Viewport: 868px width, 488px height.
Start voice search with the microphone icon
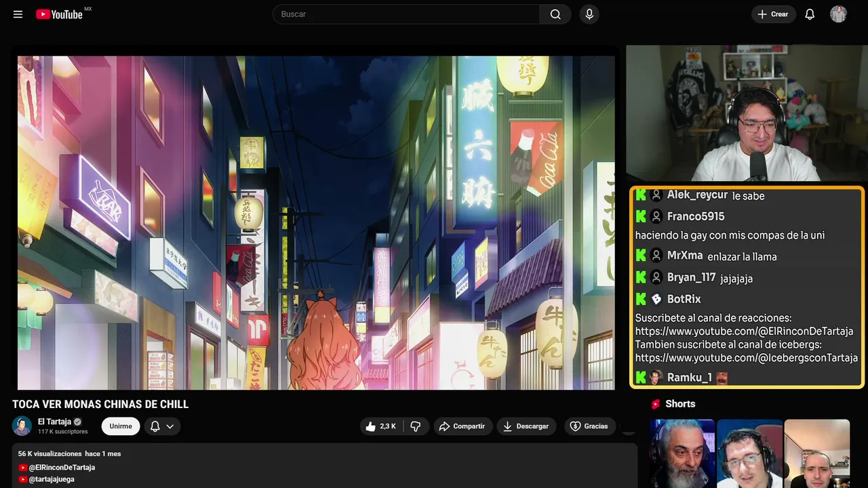click(589, 14)
